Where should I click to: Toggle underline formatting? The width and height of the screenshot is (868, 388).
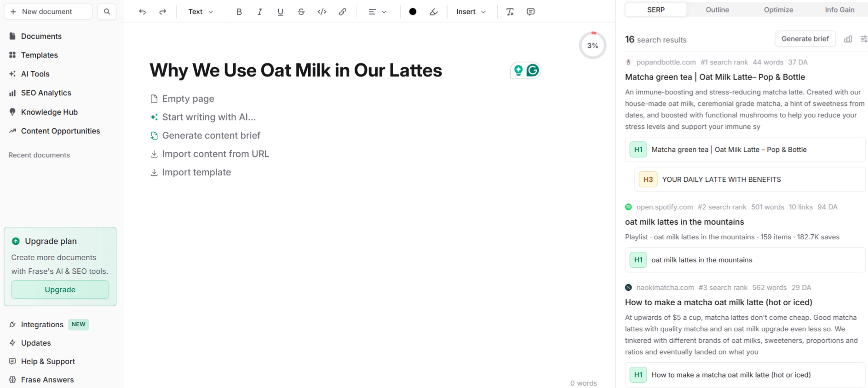click(280, 12)
